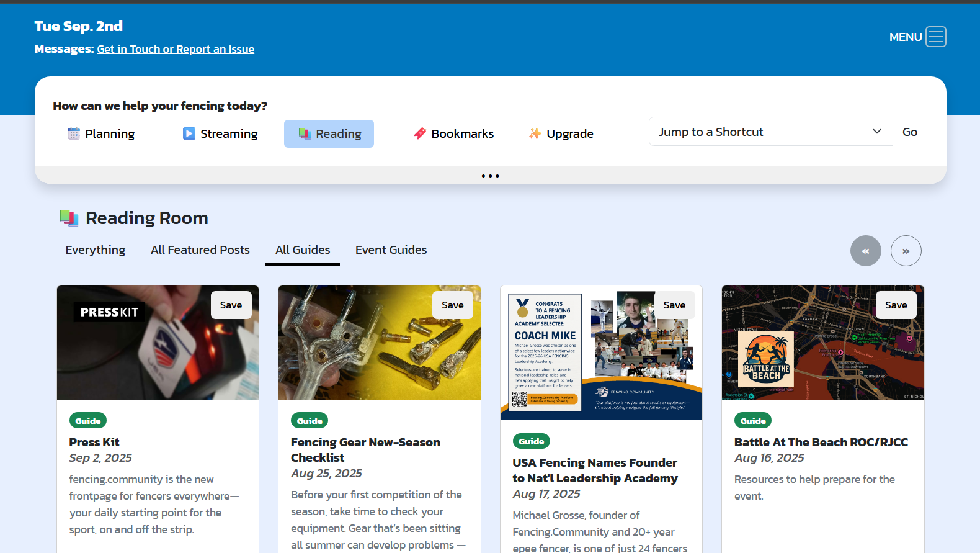This screenshot has width=980, height=553.
Task: Open Get in Touch or Report an Issue
Action: [176, 49]
